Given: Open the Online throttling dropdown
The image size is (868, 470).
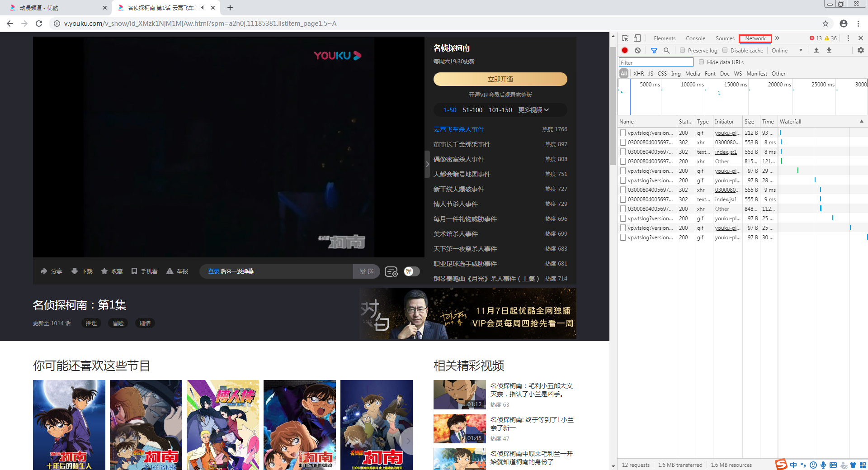Looking at the screenshot, I should 787,50.
